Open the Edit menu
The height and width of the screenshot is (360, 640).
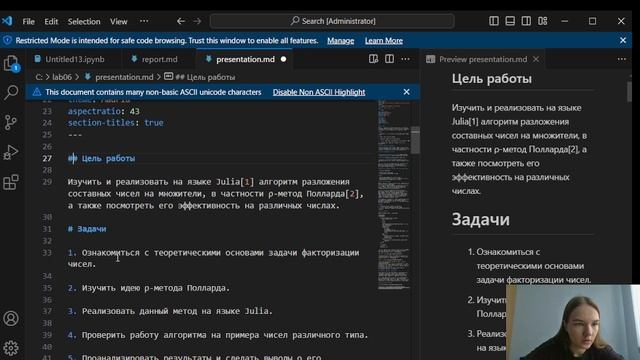coord(51,22)
